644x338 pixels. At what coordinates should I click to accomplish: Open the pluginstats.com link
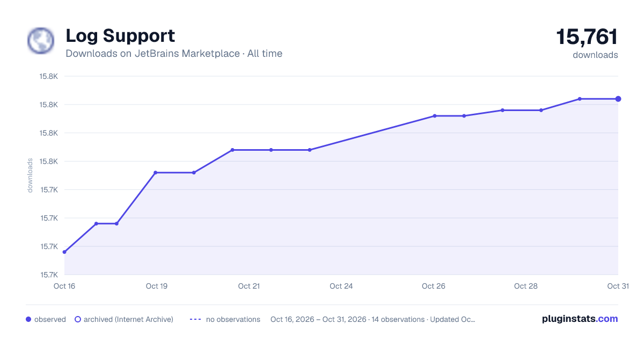580,319
